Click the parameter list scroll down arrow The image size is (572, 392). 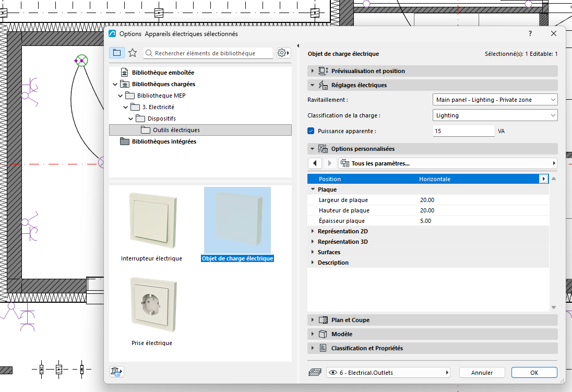553,307
